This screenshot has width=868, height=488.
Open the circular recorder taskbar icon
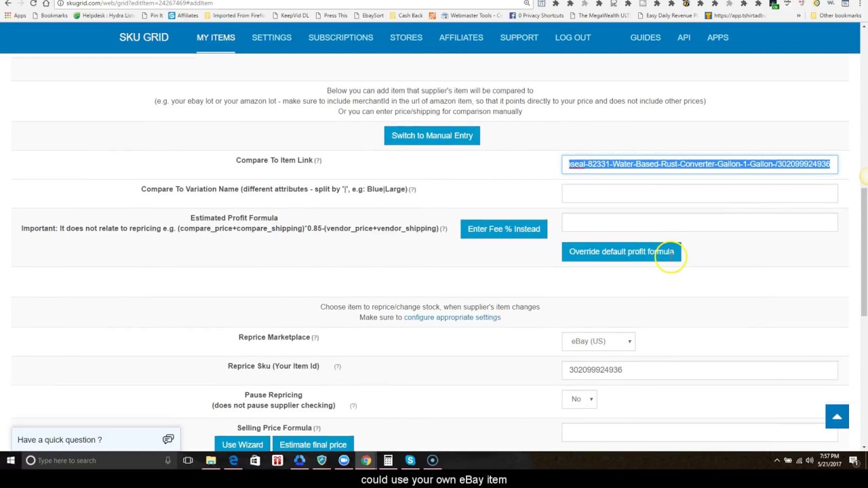coord(433,460)
